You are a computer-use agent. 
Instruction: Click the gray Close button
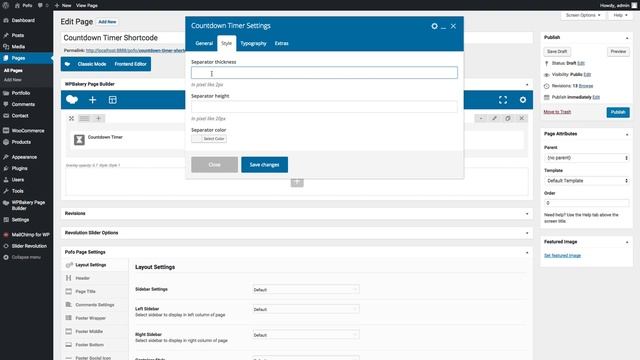coord(214,164)
